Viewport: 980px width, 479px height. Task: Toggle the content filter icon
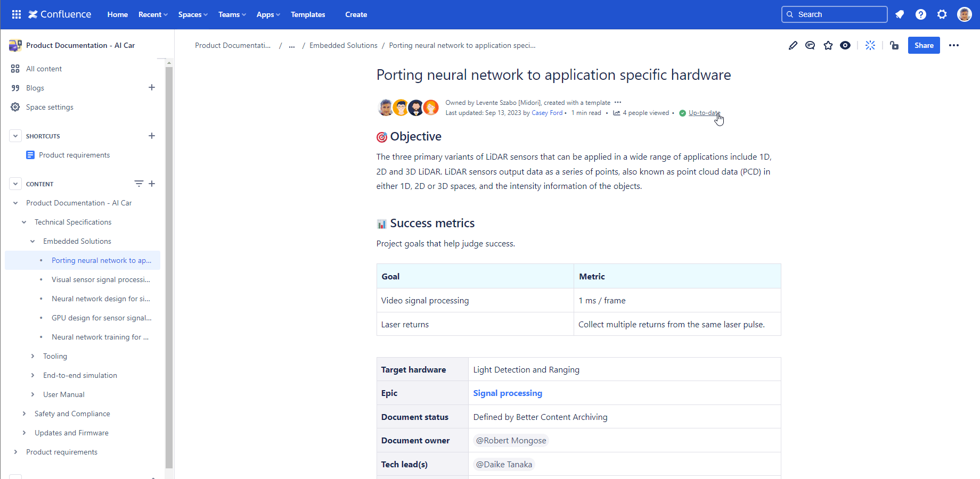(x=139, y=184)
